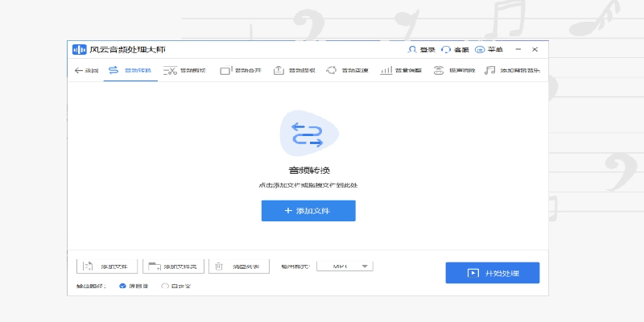Start processing with 开始处理 button
644x322 pixels.
pos(493,273)
